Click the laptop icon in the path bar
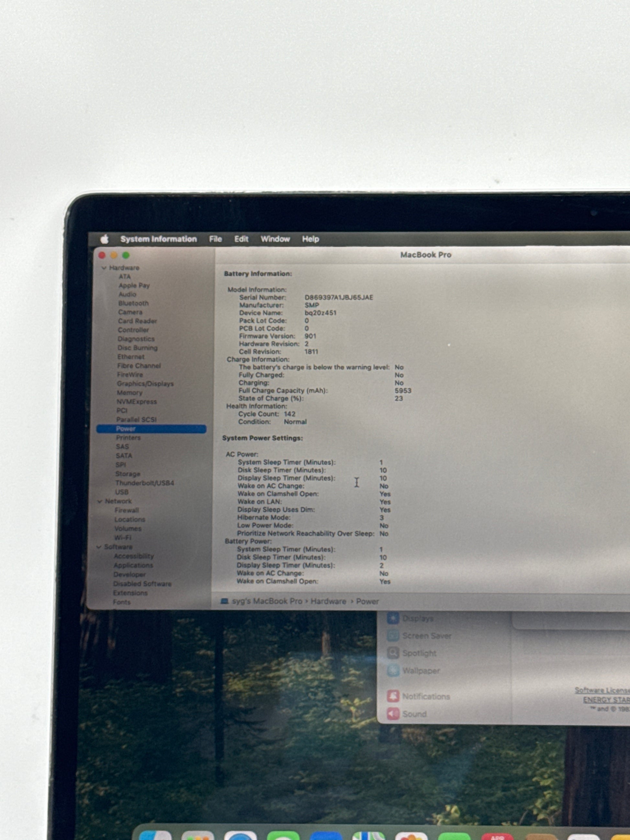The image size is (630, 840). click(x=225, y=601)
